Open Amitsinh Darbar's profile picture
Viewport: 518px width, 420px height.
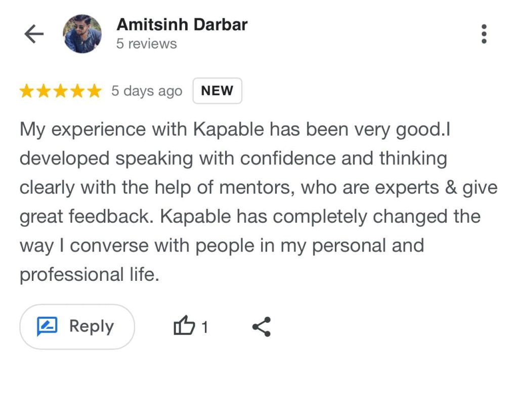coord(82,34)
